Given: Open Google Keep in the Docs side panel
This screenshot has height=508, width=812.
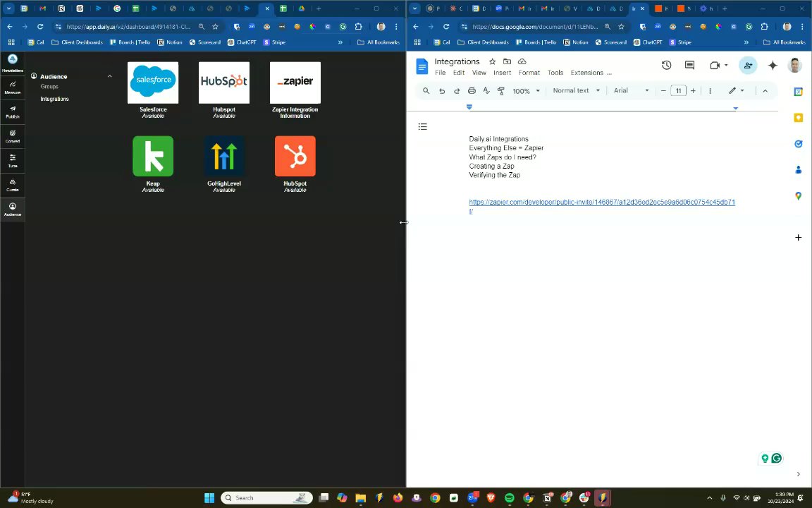Looking at the screenshot, I should [x=798, y=118].
